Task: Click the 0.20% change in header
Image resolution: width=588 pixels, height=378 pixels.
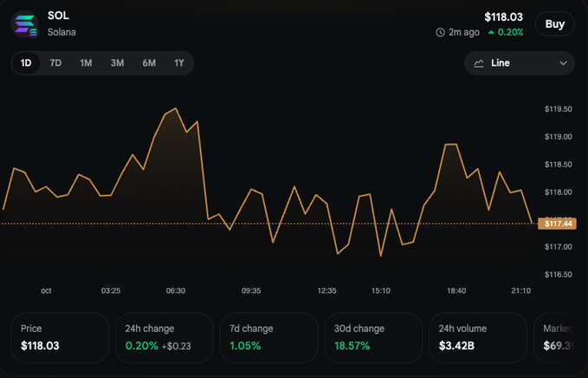Action: 510,33
